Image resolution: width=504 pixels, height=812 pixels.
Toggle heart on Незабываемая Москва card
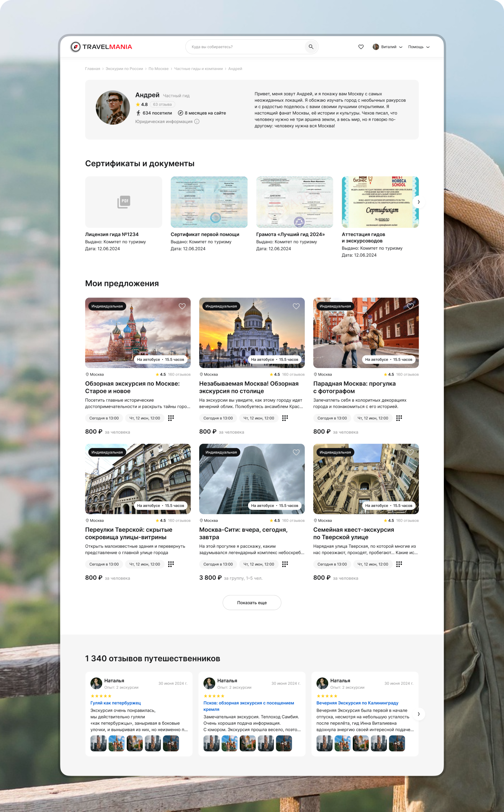tap(296, 306)
